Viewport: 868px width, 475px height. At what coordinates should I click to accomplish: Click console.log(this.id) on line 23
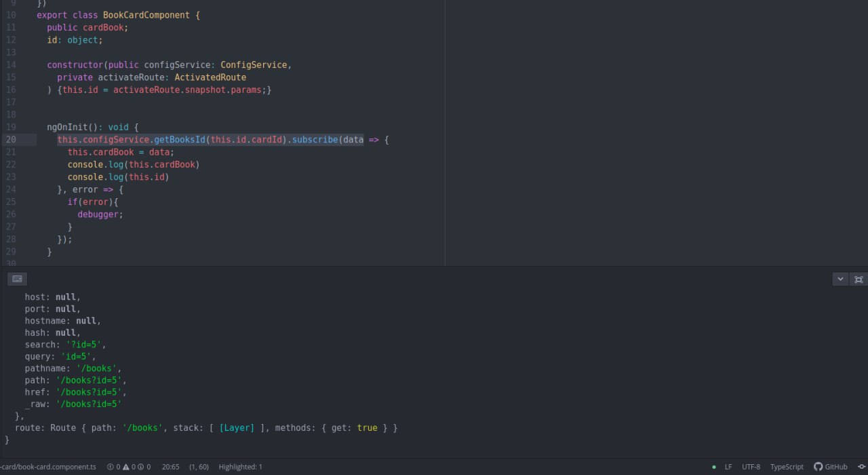(118, 177)
